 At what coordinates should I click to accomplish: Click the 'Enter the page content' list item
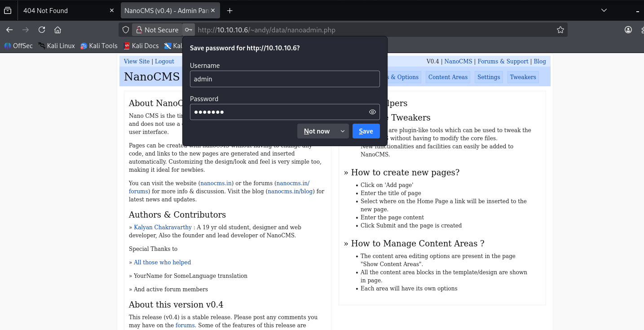pyautogui.click(x=392, y=217)
